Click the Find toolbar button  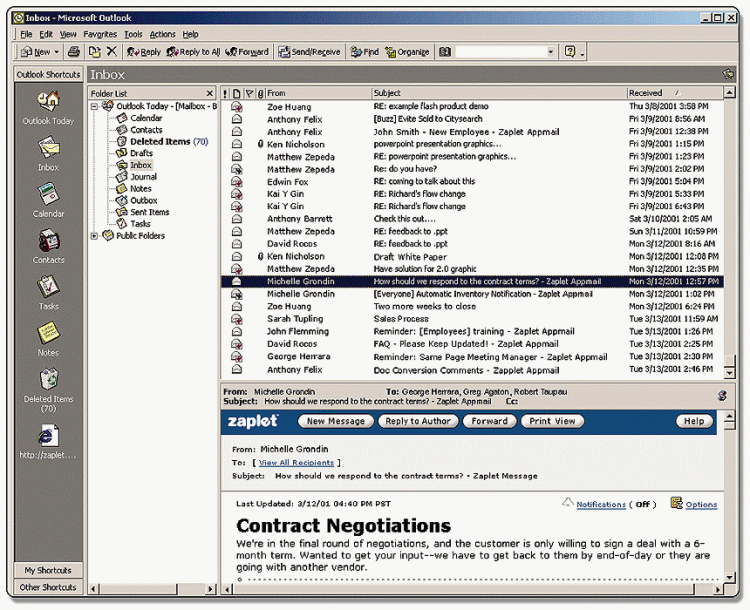(x=364, y=52)
